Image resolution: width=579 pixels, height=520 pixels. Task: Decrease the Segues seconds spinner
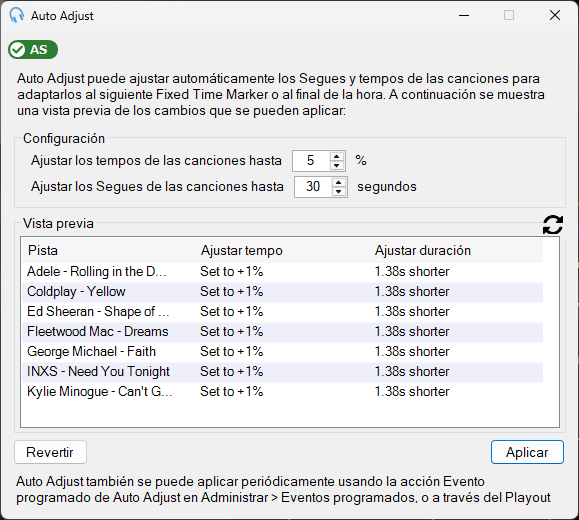point(338,191)
